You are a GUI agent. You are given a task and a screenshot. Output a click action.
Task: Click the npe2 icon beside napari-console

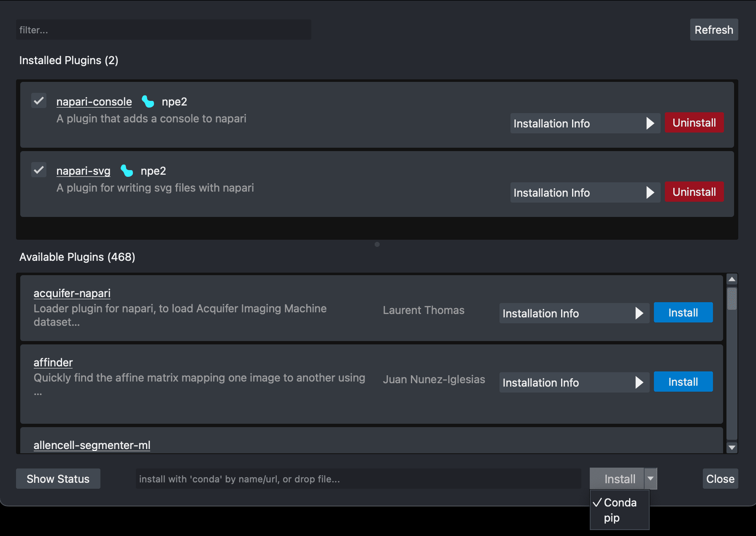[x=148, y=101]
